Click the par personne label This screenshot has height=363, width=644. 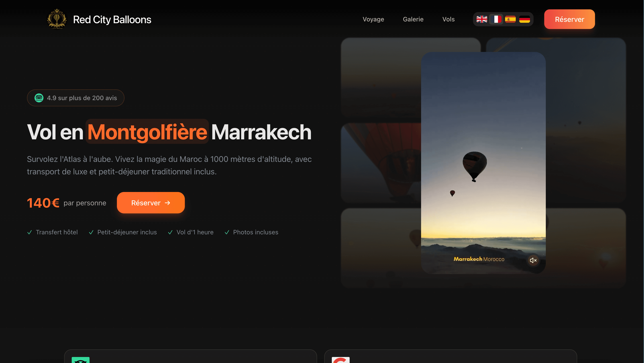(85, 203)
